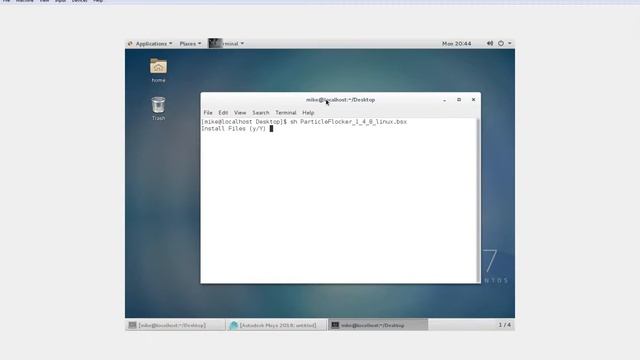Open the Trash desktop icon

point(158,108)
